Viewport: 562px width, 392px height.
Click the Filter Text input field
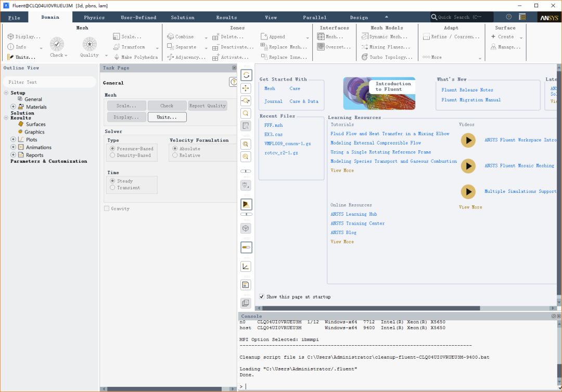(49, 82)
